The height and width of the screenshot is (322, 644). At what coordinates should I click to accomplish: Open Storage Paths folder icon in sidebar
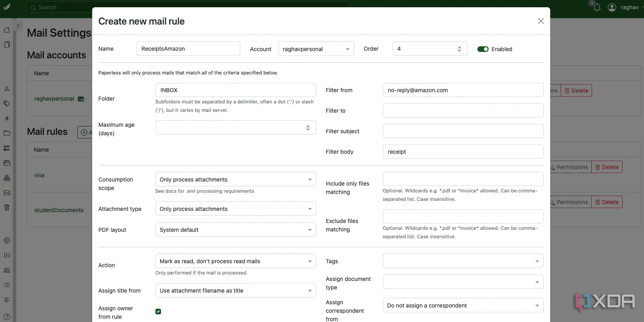(7, 133)
